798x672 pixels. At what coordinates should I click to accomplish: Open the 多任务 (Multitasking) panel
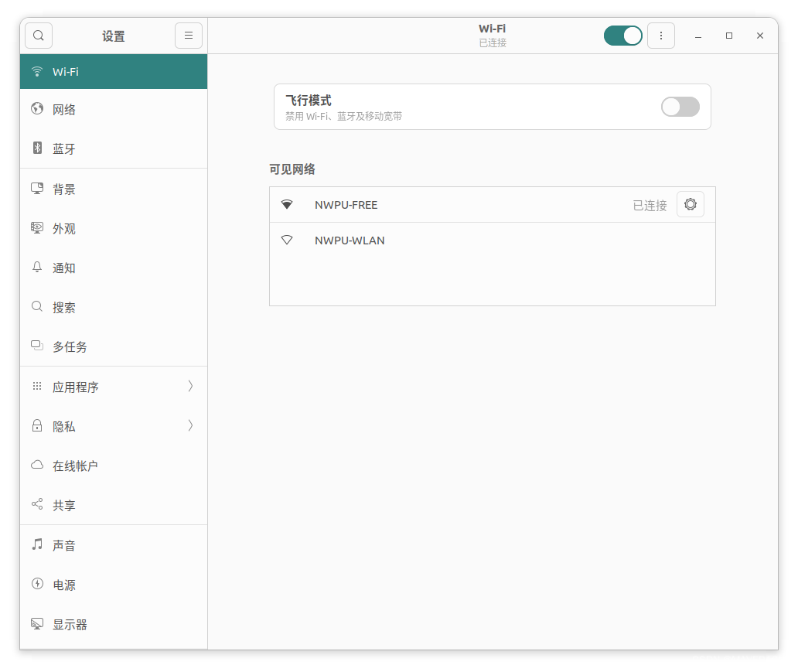click(114, 346)
